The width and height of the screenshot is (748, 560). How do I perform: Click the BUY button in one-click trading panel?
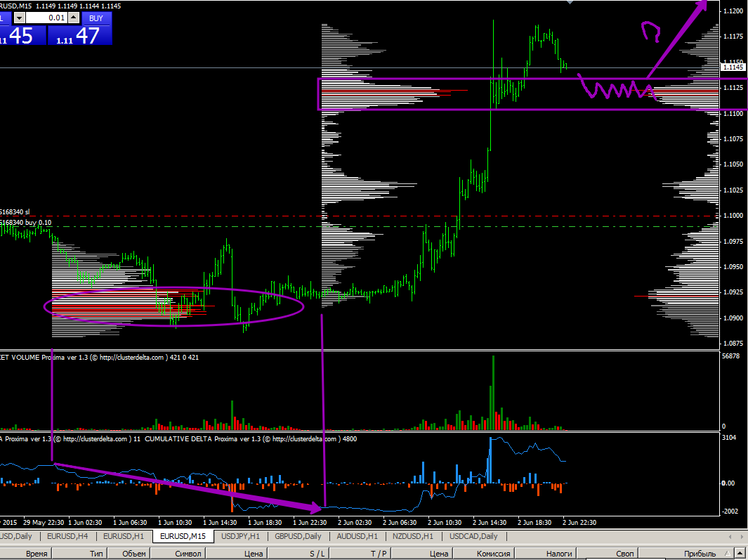tap(97, 18)
